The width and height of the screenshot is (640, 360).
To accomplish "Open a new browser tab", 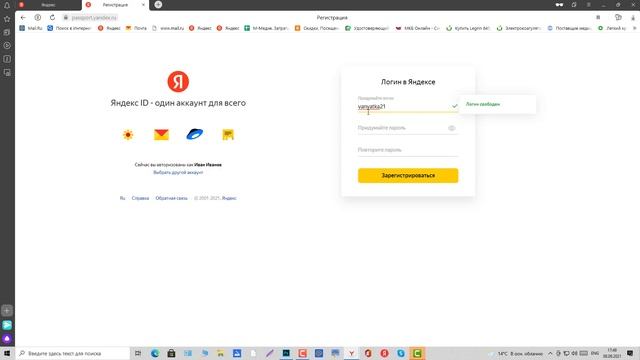I will point(158,4).
